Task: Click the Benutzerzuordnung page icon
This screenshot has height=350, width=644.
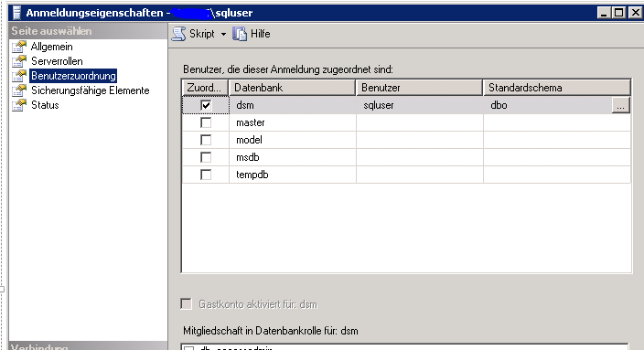Action: 19,76
